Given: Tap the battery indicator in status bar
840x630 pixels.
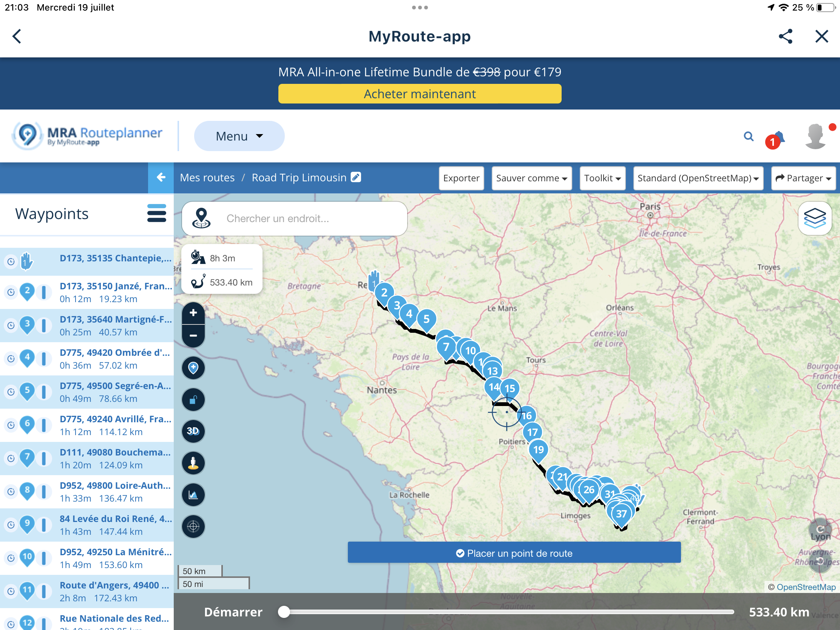Looking at the screenshot, I should (x=826, y=8).
